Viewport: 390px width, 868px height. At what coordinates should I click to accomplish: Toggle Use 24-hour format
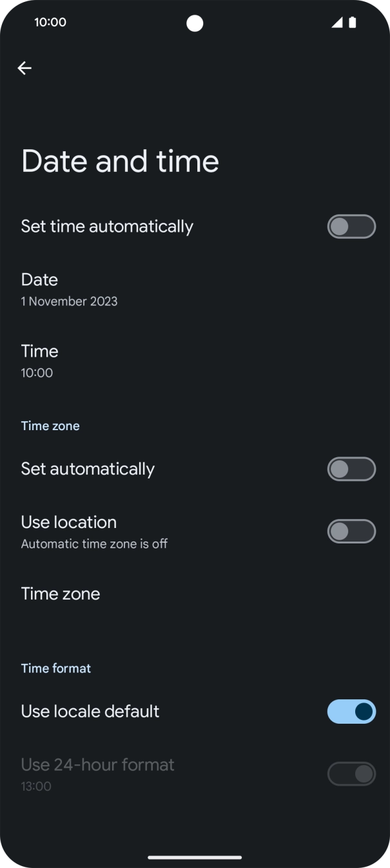click(351, 773)
